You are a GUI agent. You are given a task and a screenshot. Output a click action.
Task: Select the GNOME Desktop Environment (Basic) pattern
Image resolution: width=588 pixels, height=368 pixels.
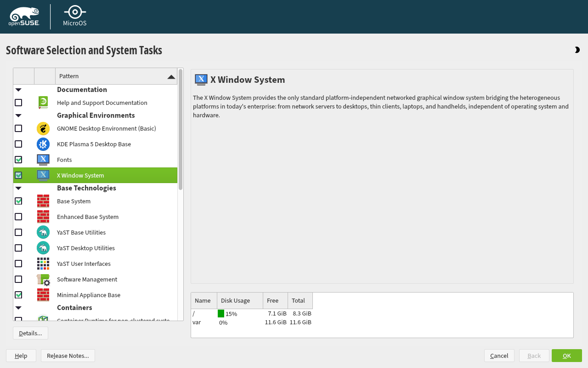pos(95,128)
